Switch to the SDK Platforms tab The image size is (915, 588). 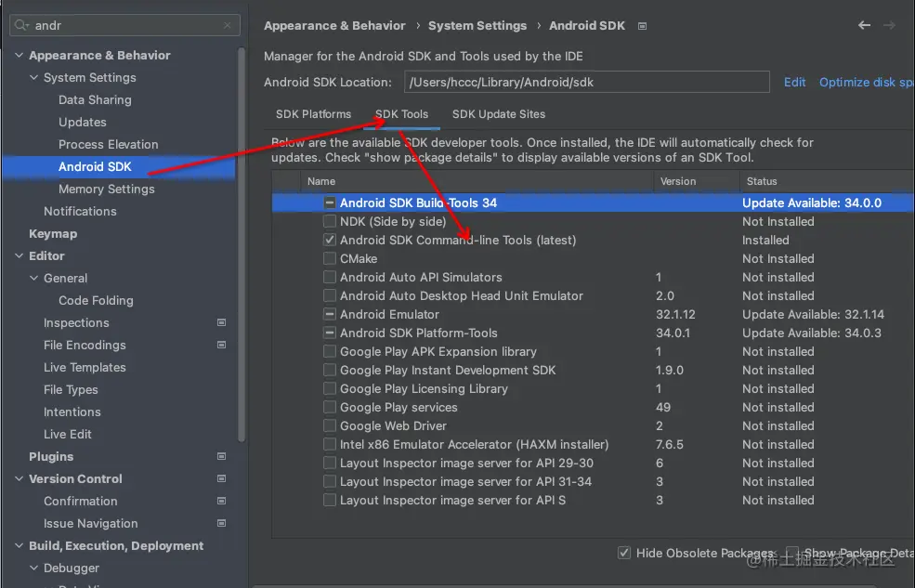tap(313, 114)
